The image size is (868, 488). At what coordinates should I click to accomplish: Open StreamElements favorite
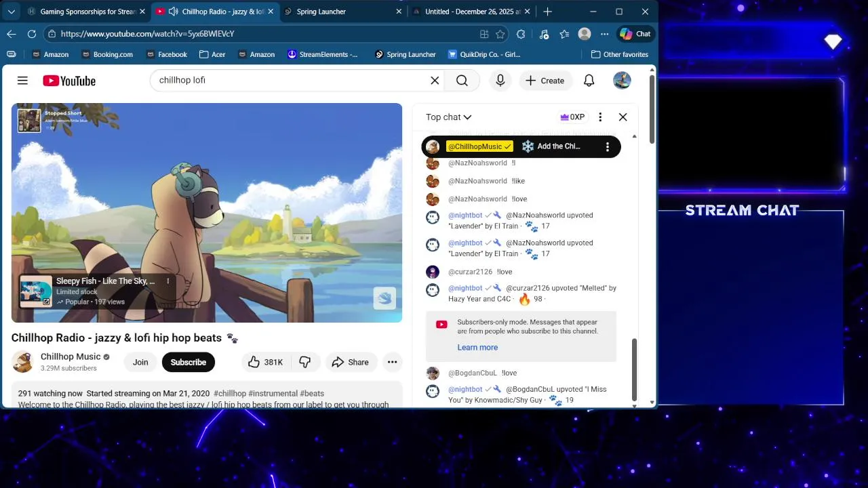pos(323,54)
